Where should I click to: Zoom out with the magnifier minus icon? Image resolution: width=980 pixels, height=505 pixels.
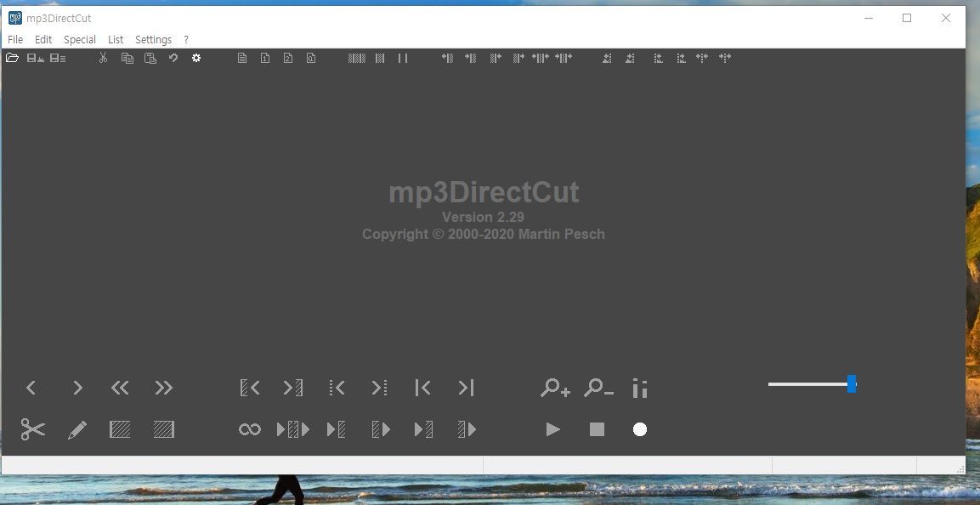598,389
